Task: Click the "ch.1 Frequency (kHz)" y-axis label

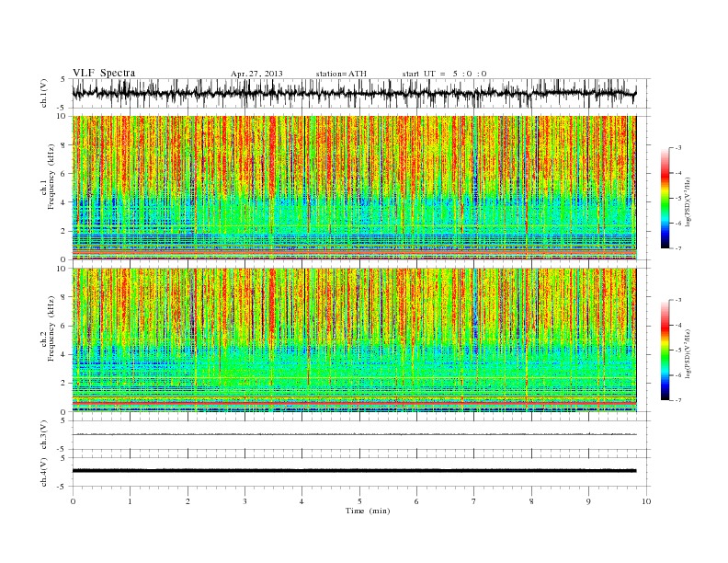Action: [47, 177]
